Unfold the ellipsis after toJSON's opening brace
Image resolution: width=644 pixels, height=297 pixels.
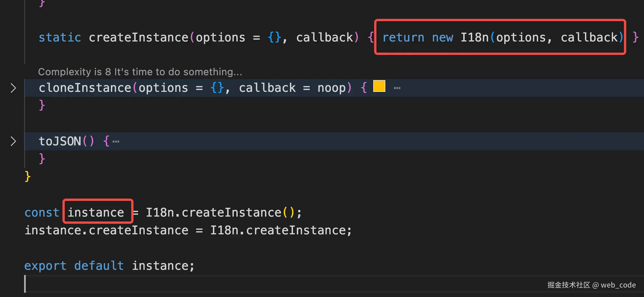116,141
